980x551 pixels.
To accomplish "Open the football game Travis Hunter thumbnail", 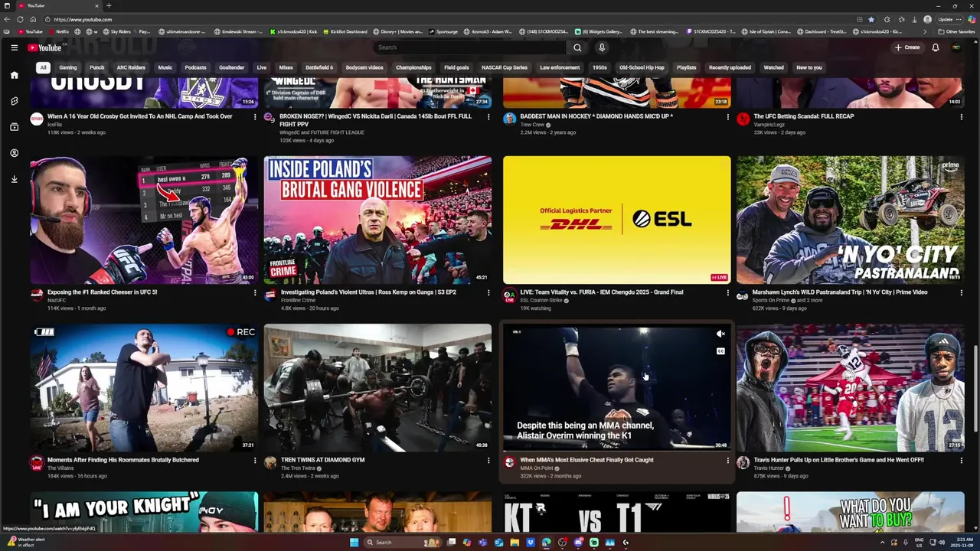I will click(850, 388).
